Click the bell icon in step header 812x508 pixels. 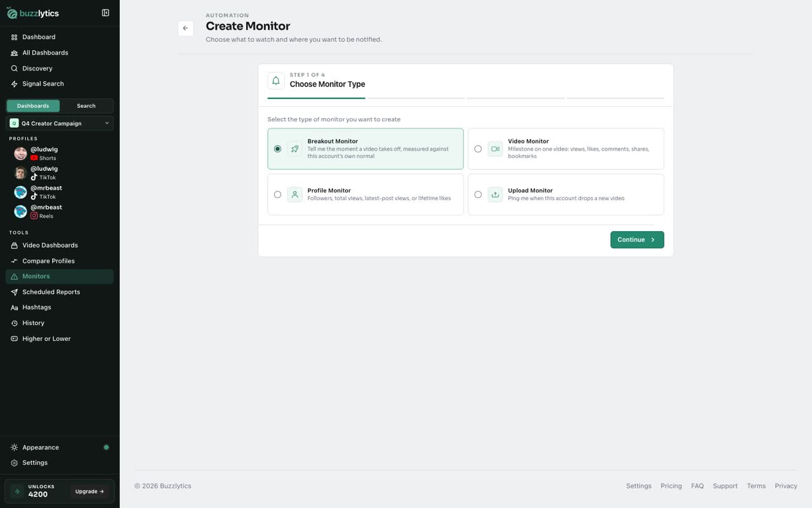(276, 81)
